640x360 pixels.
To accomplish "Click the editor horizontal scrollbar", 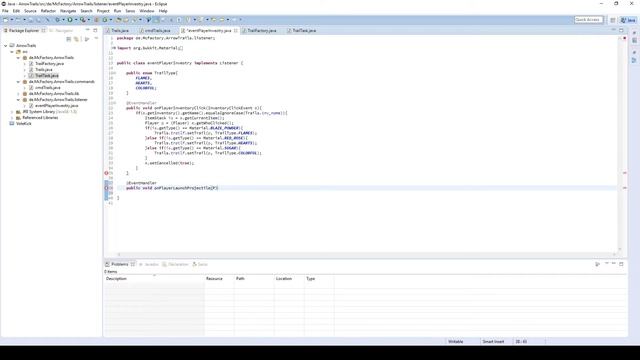I will (366, 254).
